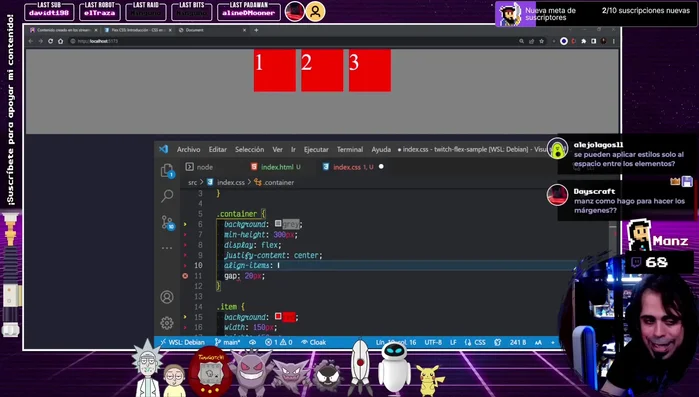Bookmark the page with the star icon

pos(542,41)
